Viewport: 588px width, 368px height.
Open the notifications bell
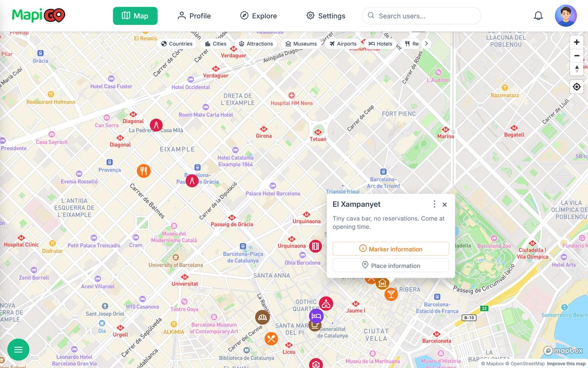pos(538,16)
